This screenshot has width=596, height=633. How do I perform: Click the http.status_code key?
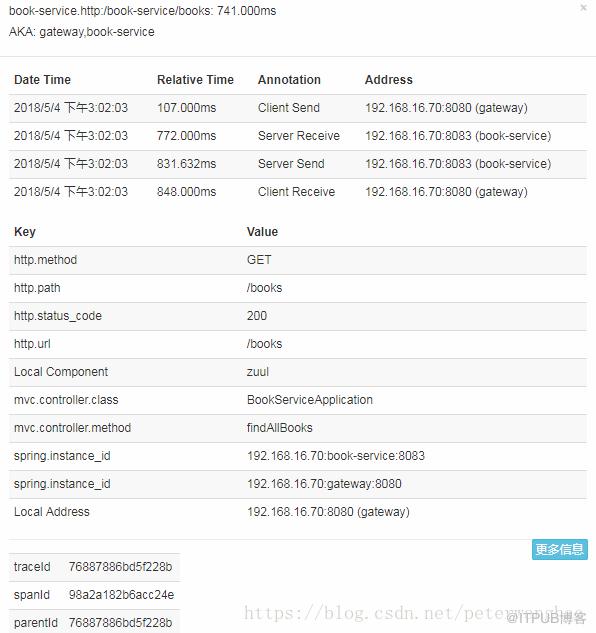tap(58, 316)
